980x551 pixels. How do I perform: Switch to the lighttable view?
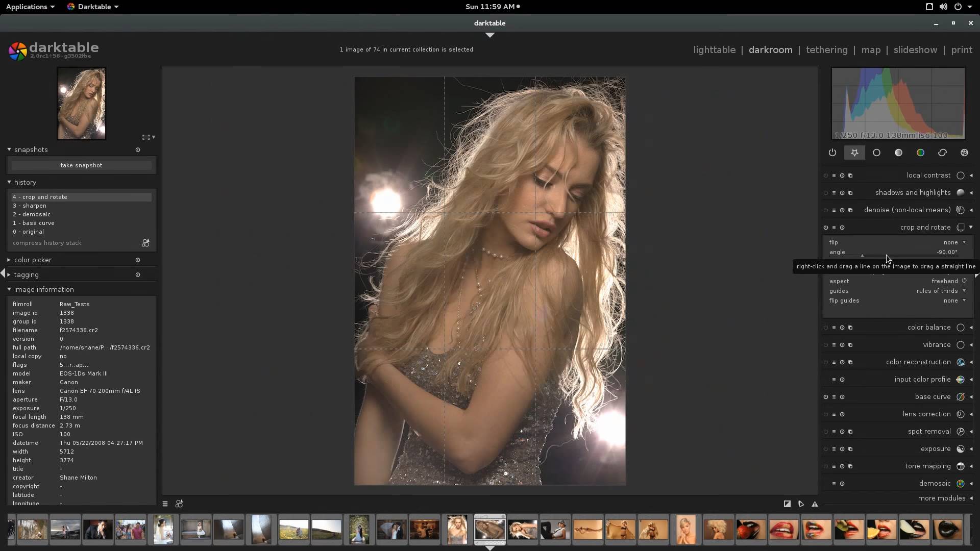point(714,50)
